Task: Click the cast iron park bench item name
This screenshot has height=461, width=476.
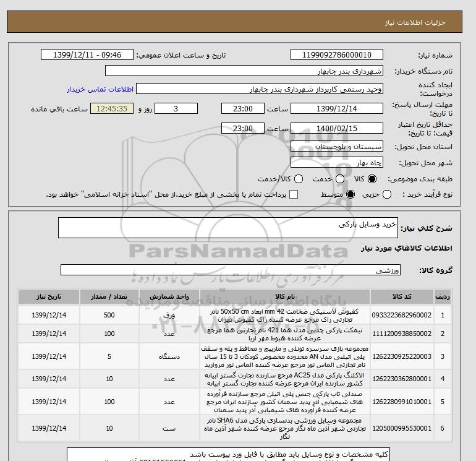Action: coord(285,334)
